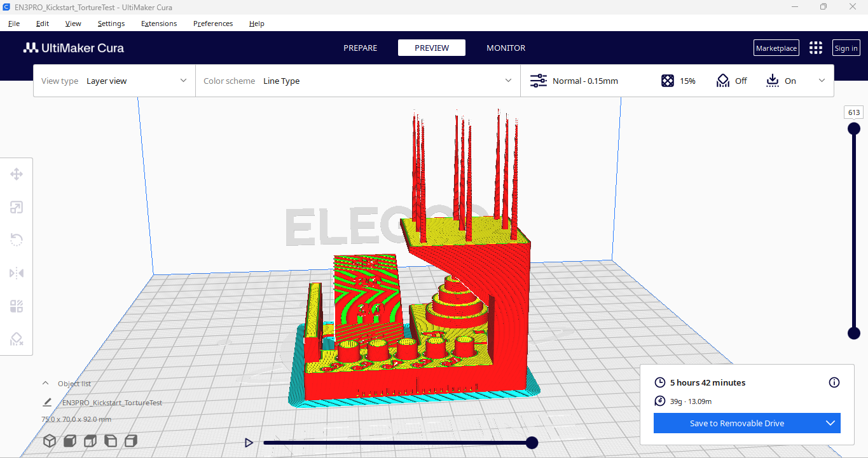Click the material spool icon beside 39g

(660, 401)
